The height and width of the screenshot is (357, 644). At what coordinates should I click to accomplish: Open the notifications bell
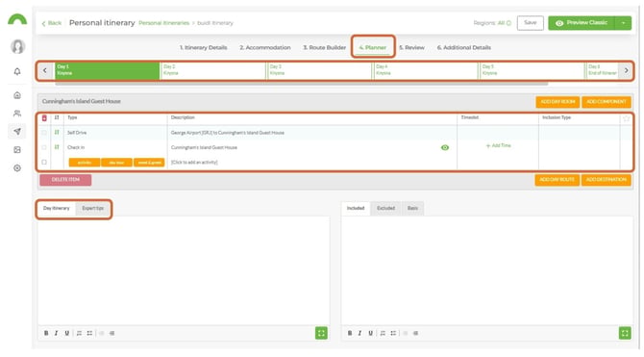[17, 71]
